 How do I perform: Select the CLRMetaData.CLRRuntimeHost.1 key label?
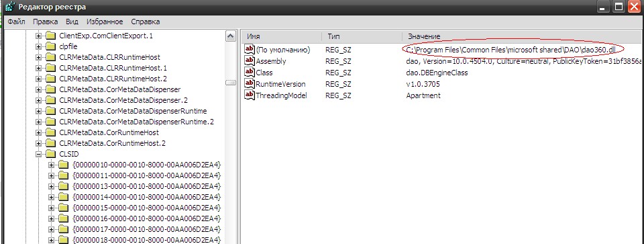[x=113, y=68]
